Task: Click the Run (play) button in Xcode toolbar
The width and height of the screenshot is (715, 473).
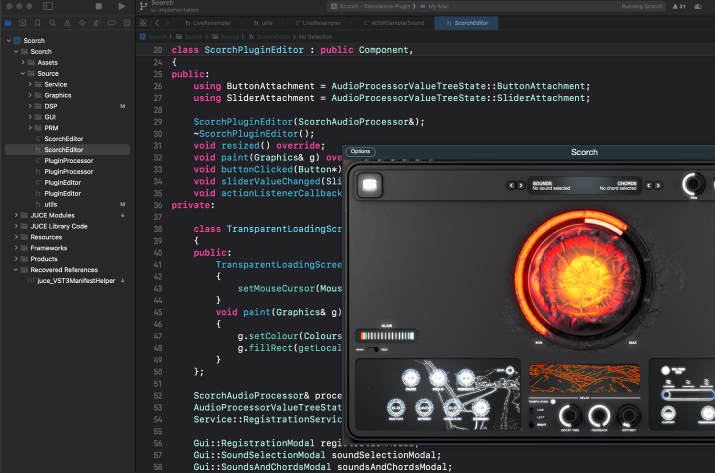Action: (x=122, y=6)
